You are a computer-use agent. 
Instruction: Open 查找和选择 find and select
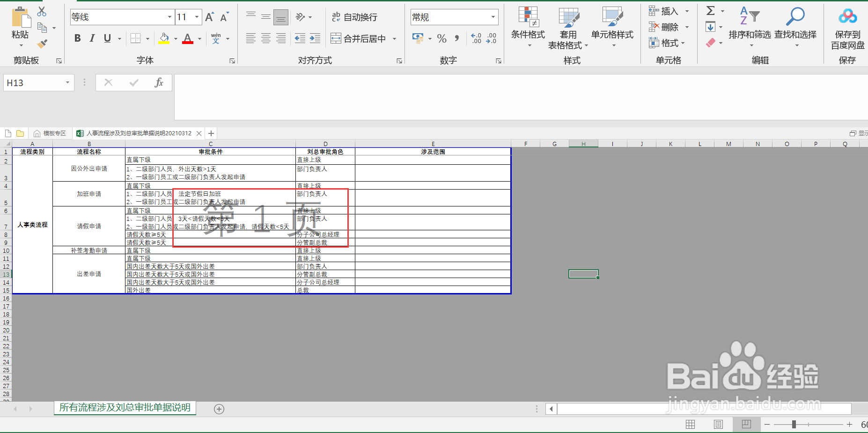(x=795, y=27)
